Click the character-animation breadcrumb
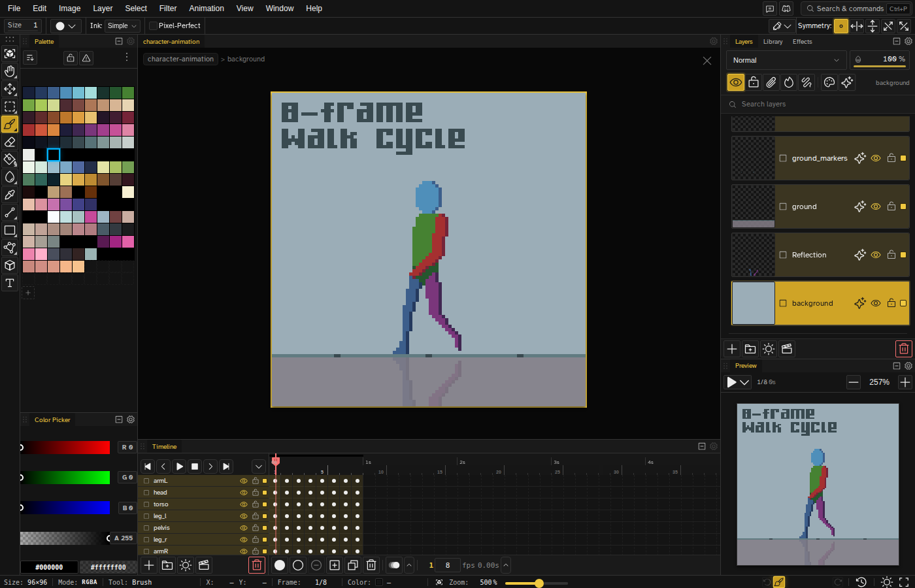This screenshot has width=915, height=588. (x=180, y=59)
